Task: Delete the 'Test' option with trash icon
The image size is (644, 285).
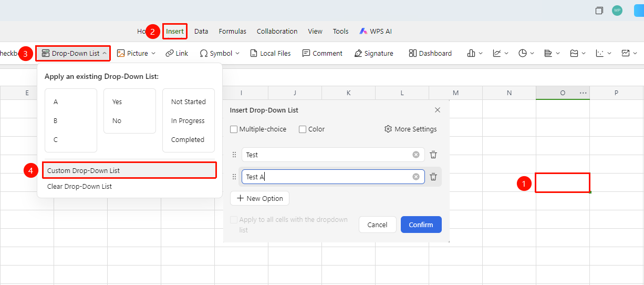Action: click(433, 155)
